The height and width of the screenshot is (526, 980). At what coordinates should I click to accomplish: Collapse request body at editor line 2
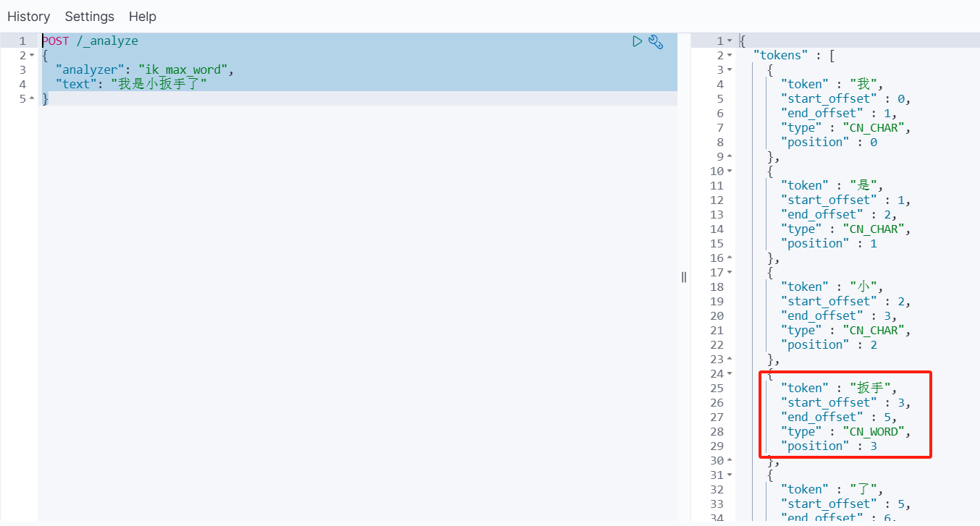pyautogui.click(x=32, y=56)
